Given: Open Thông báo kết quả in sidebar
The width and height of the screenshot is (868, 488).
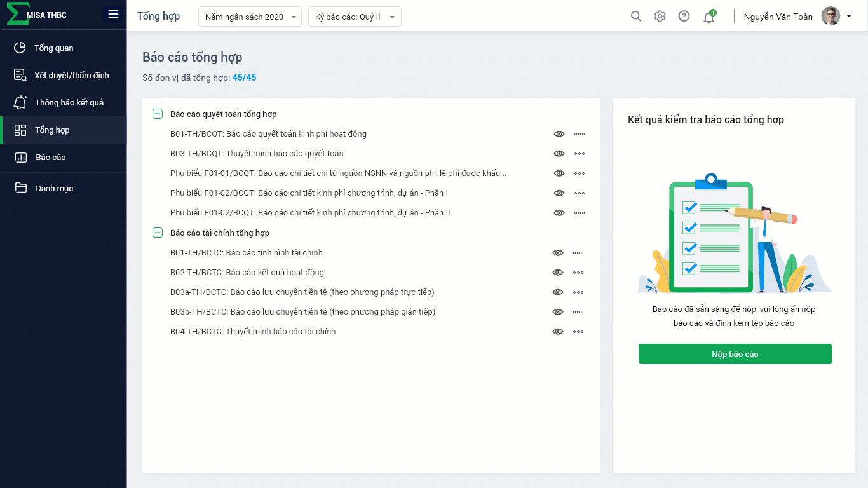Looking at the screenshot, I should tap(64, 102).
